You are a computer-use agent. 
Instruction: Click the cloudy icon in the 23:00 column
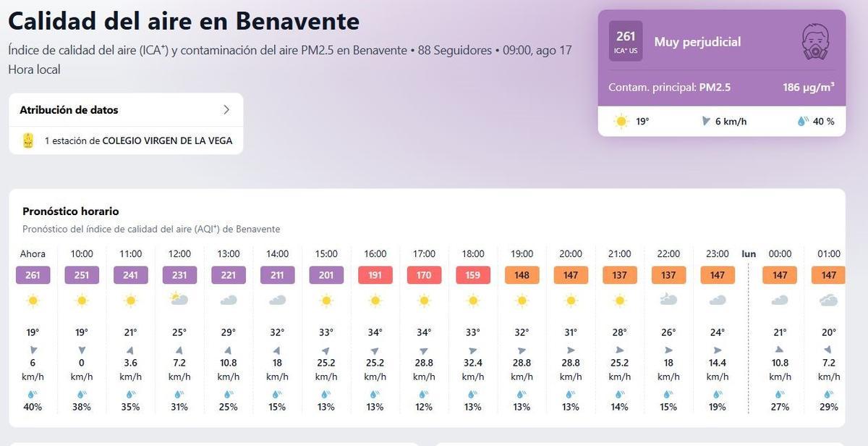(x=717, y=299)
